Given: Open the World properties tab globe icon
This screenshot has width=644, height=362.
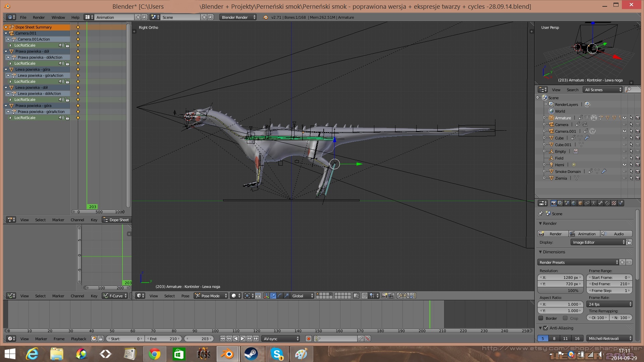Looking at the screenshot, I should coord(574,203).
